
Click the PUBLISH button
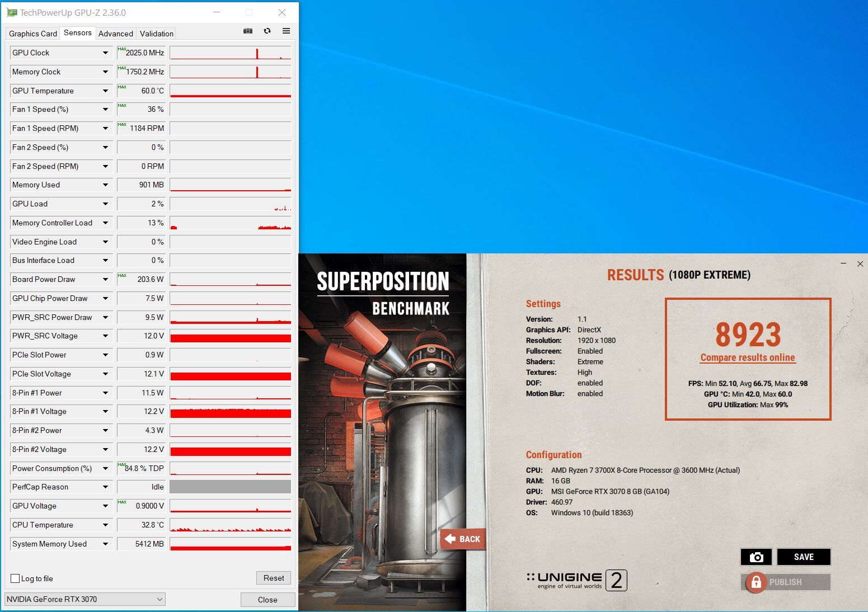pyautogui.click(x=786, y=582)
